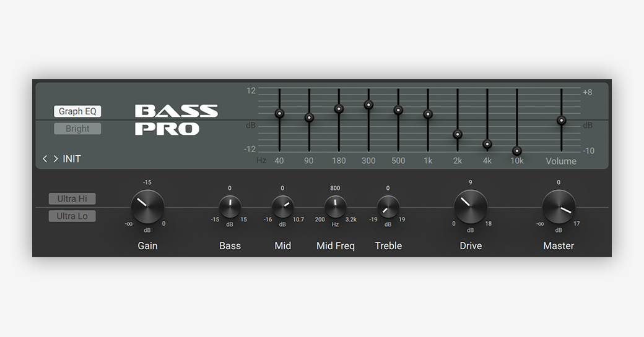Click the Drive knob
The height and width of the screenshot is (337, 644).
tap(471, 207)
